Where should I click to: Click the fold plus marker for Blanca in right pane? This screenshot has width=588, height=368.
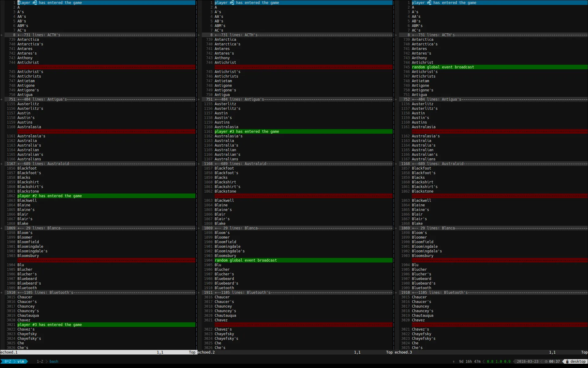pos(396,228)
